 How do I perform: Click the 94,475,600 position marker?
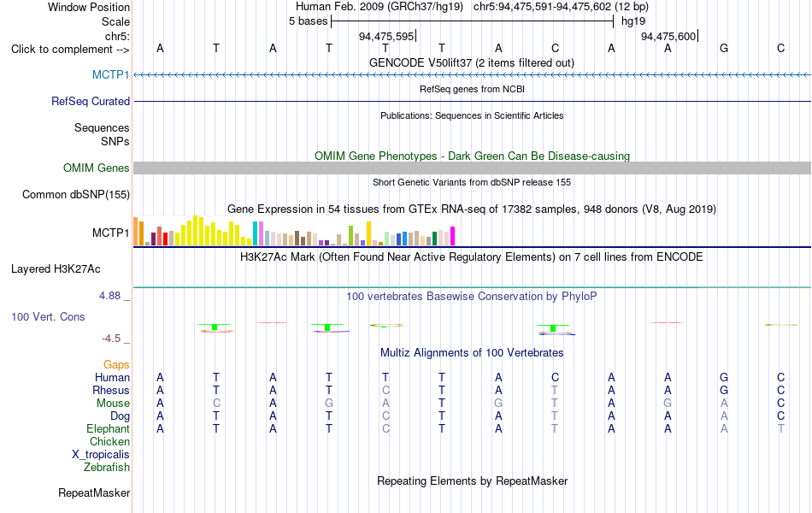coord(669,36)
